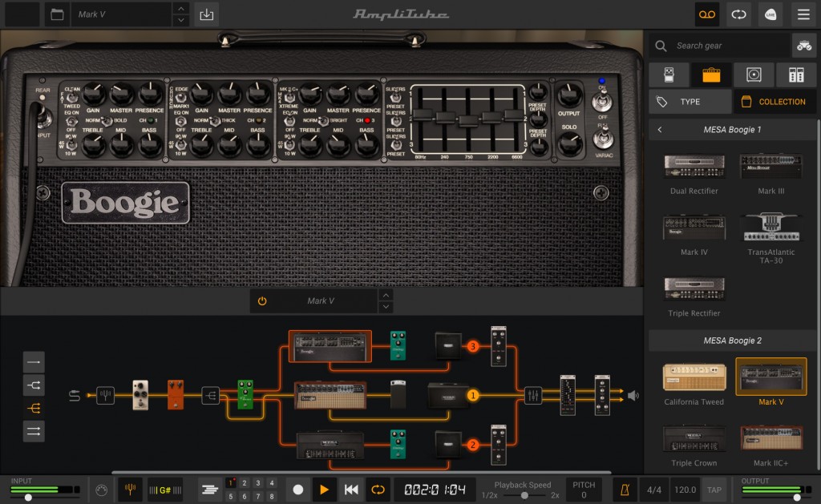Select the rack effects gear category

tap(796, 75)
